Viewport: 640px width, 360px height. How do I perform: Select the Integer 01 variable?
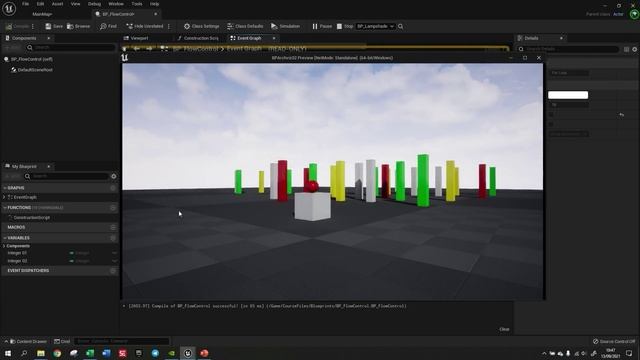(x=17, y=253)
